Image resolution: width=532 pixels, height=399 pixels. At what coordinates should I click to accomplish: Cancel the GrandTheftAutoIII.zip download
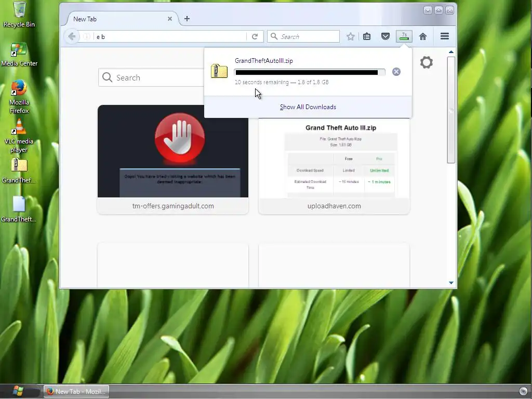[396, 72]
